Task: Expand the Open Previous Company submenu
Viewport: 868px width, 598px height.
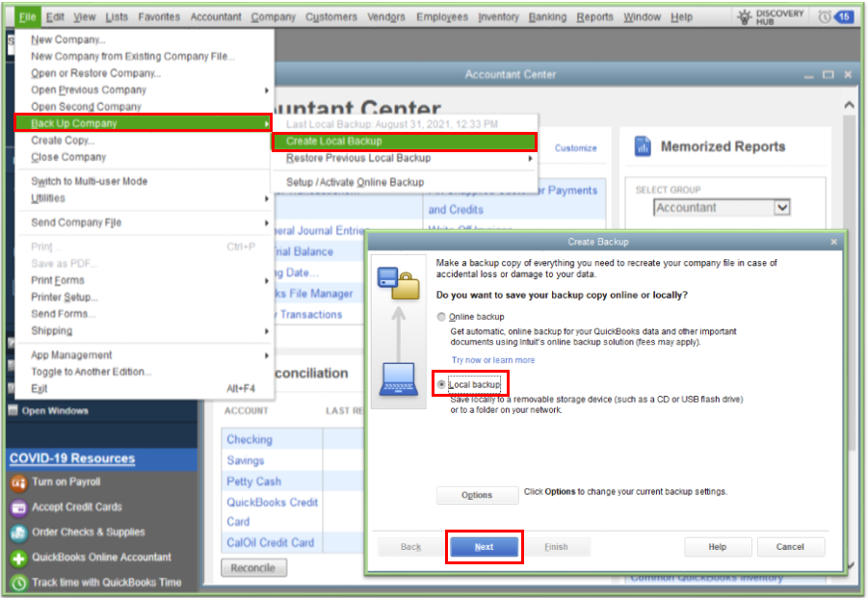Action: [x=266, y=91]
